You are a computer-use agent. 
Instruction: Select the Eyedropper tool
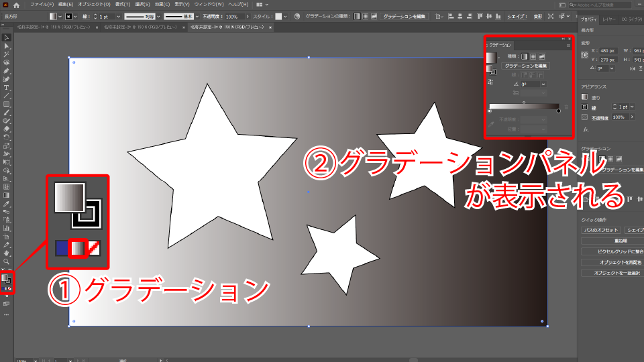[x=6, y=204]
